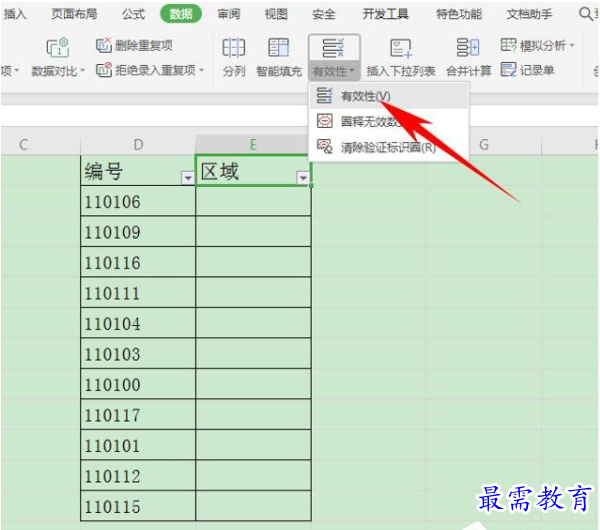Select 清除验证标识圈(R) menu entry

pyautogui.click(x=389, y=147)
